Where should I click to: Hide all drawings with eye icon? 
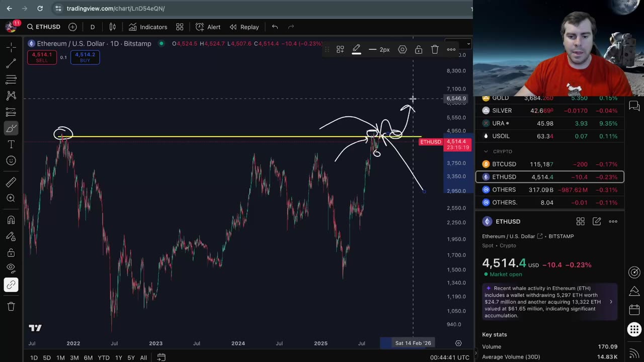[x=11, y=268]
